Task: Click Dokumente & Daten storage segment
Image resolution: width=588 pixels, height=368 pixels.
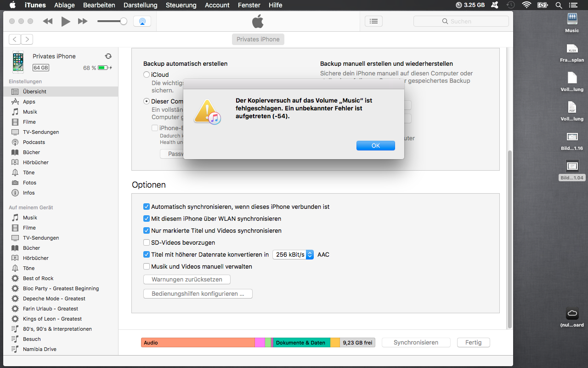Action: pos(302,343)
